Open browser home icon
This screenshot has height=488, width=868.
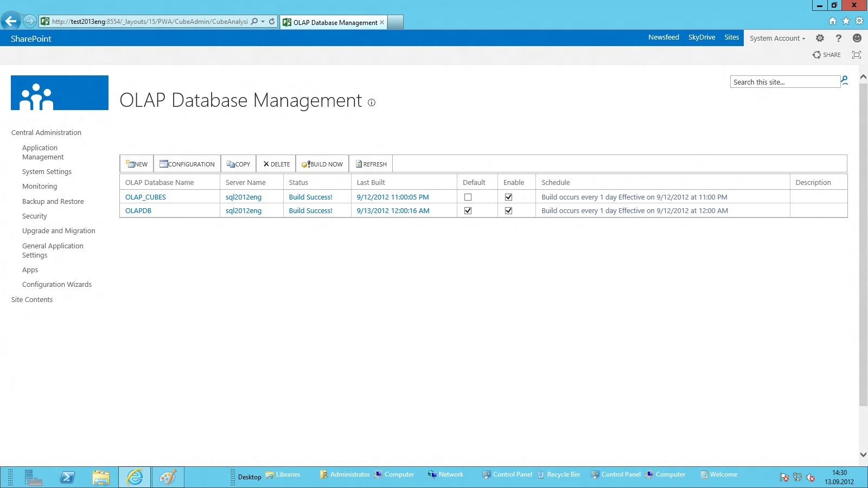click(833, 21)
